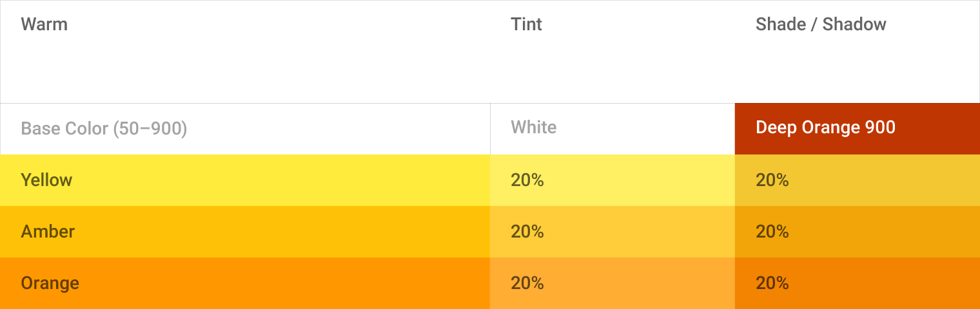
Task: Click the Base Color (50–900) label
Action: (x=104, y=129)
